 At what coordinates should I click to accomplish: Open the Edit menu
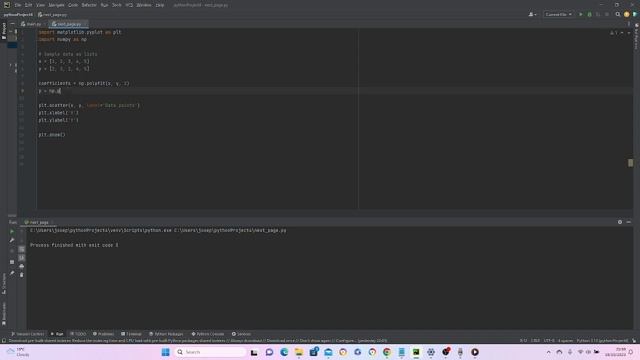click(x=28, y=5)
